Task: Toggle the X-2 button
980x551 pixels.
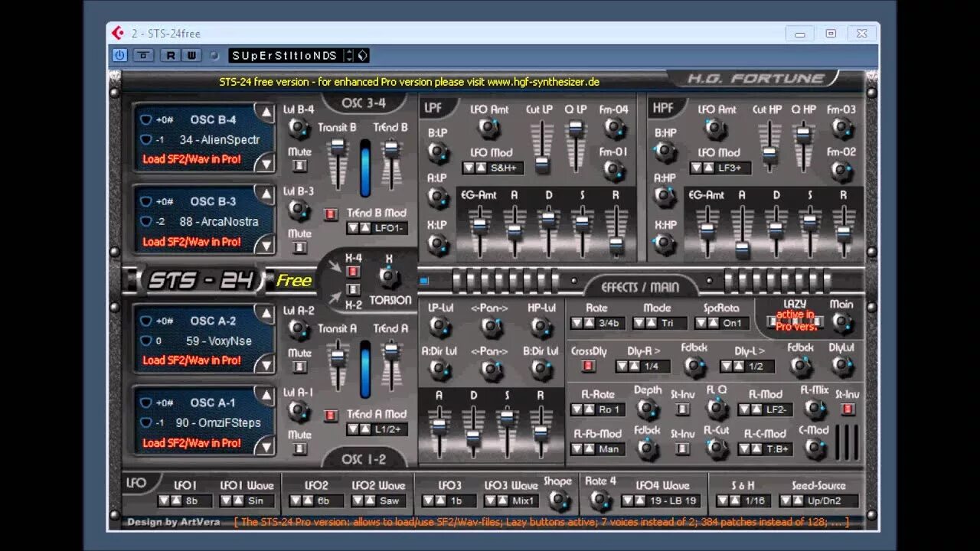Action: [x=353, y=289]
